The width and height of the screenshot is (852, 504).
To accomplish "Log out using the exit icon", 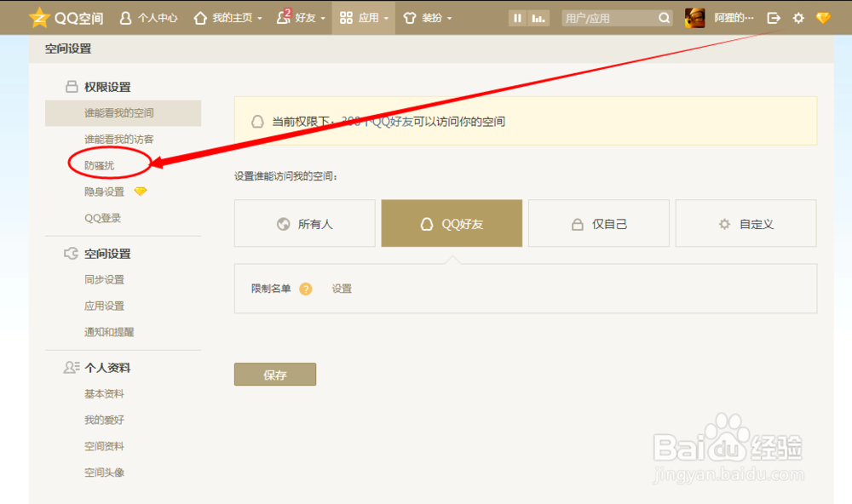I will click(x=773, y=17).
